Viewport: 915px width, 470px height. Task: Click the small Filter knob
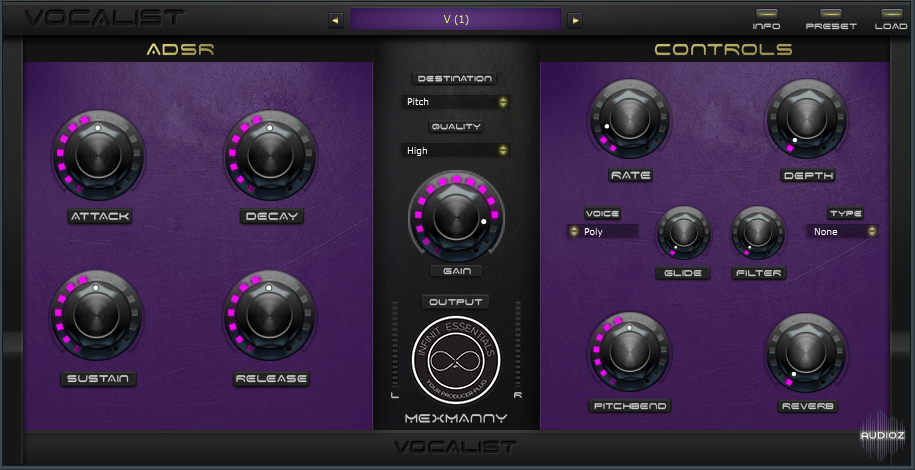pos(758,233)
